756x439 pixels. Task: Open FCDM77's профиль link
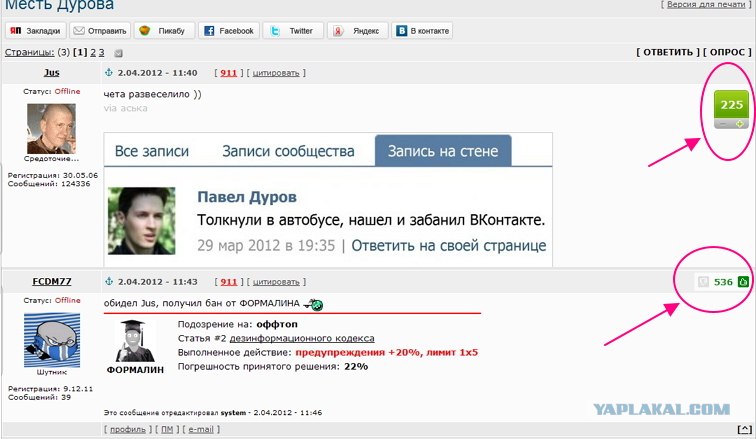tap(128, 429)
